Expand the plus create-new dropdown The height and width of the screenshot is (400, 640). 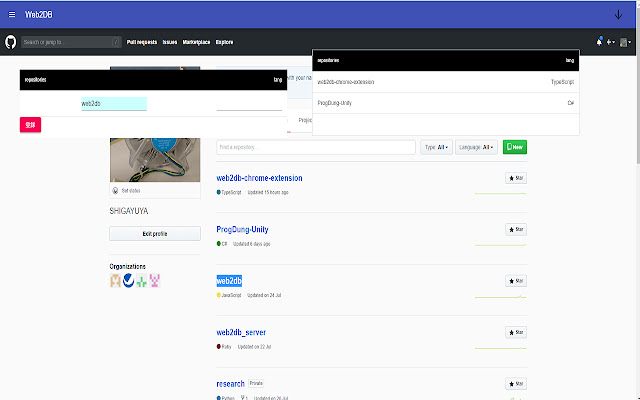tap(611, 42)
